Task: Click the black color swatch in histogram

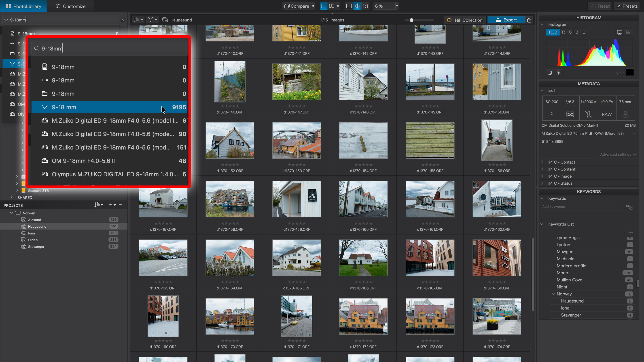Action: [x=630, y=72]
